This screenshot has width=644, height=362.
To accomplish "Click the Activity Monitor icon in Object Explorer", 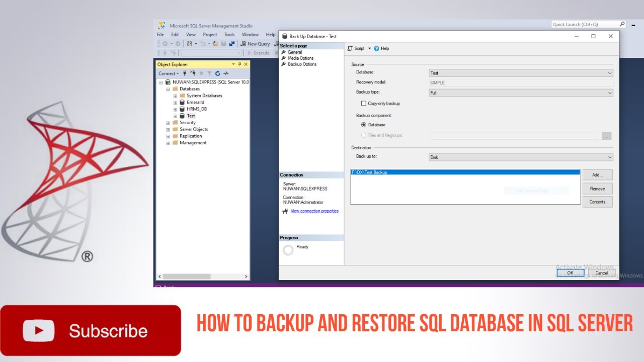I will click(226, 73).
